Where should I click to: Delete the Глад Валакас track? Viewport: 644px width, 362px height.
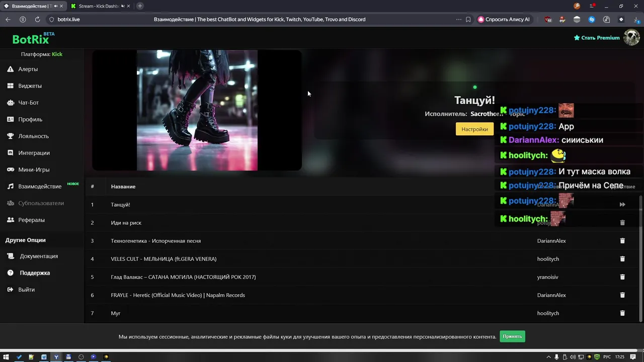[622, 277]
